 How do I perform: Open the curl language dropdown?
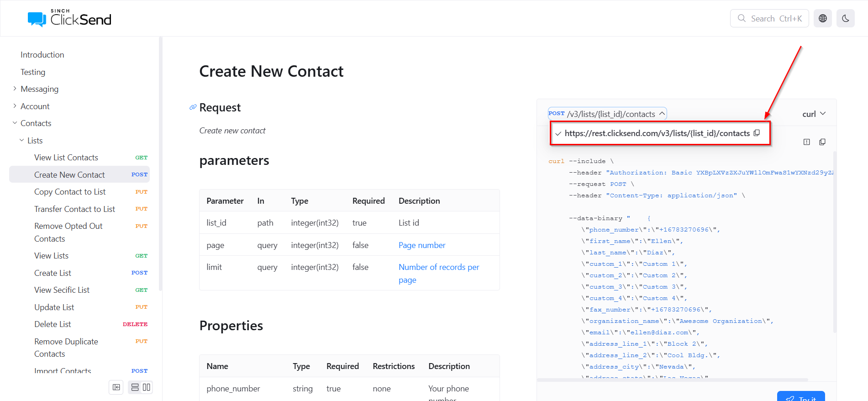814,114
